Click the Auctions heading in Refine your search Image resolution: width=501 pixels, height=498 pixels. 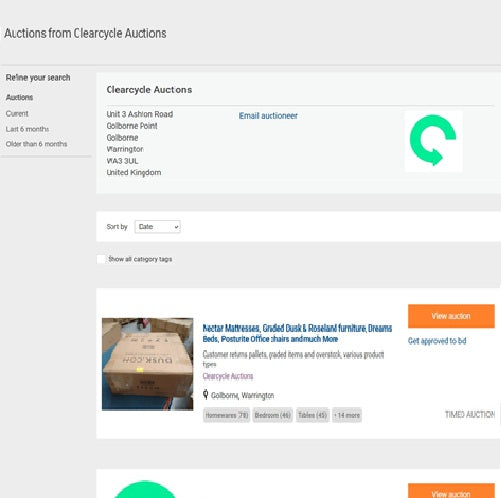(x=19, y=97)
